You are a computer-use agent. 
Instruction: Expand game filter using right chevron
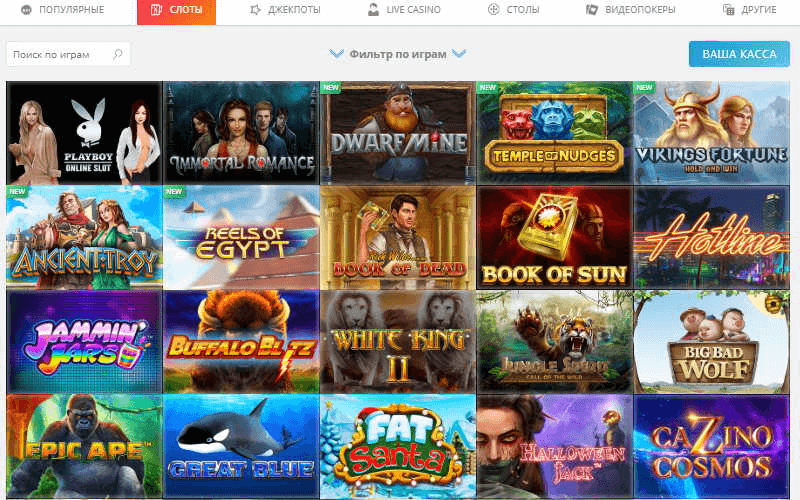pyautogui.click(x=459, y=54)
